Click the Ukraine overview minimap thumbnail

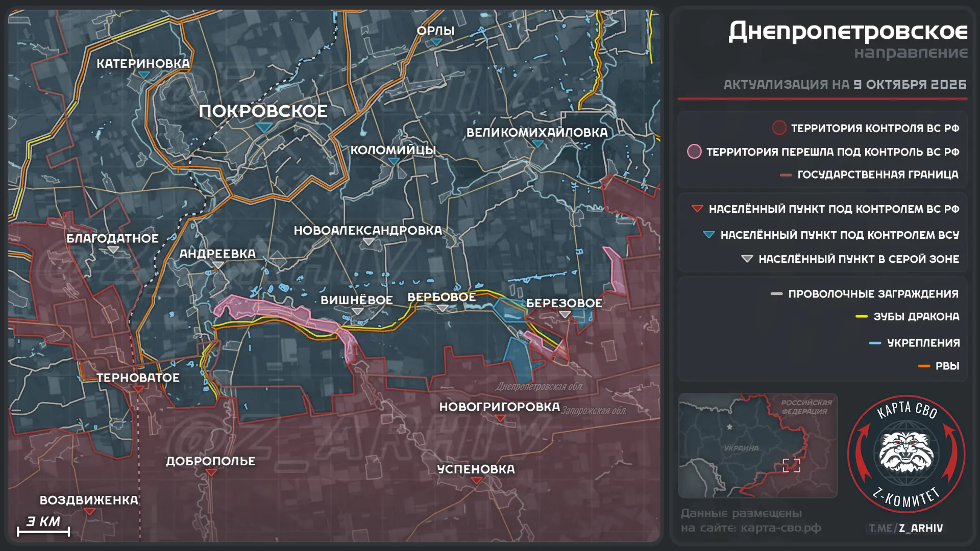coord(758,445)
